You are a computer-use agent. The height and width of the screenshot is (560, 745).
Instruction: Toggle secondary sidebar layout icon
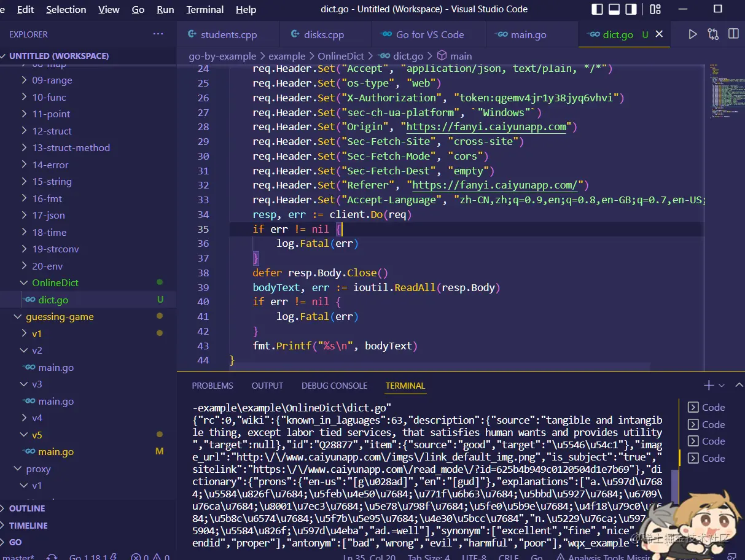(631, 9)
